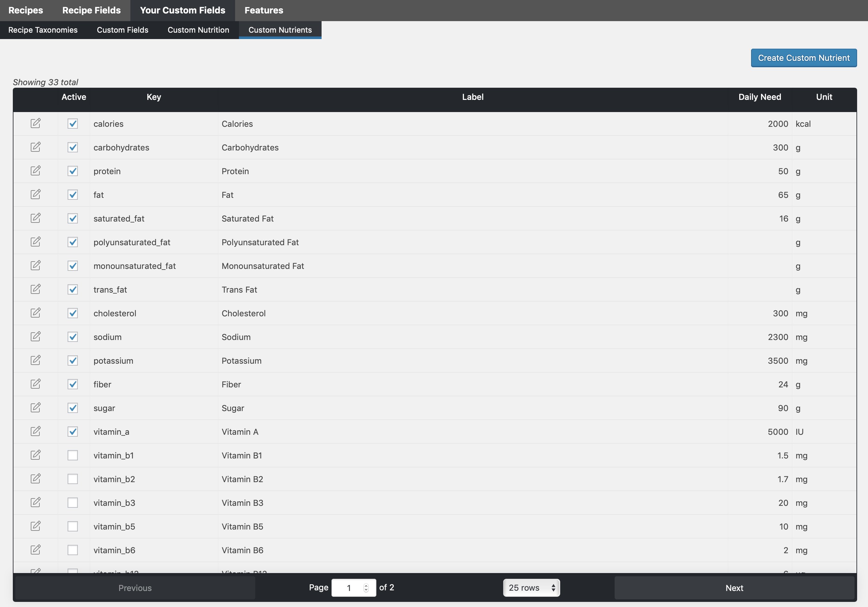868x607 pixels.
Task: Edit the protein nutrient entry
Action: click(36, 171)
